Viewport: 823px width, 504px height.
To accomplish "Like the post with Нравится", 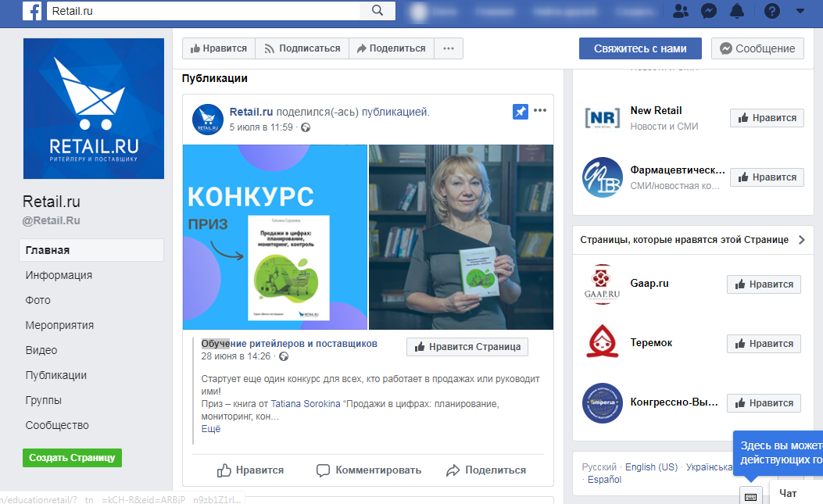I will click(x=250, y=470).
